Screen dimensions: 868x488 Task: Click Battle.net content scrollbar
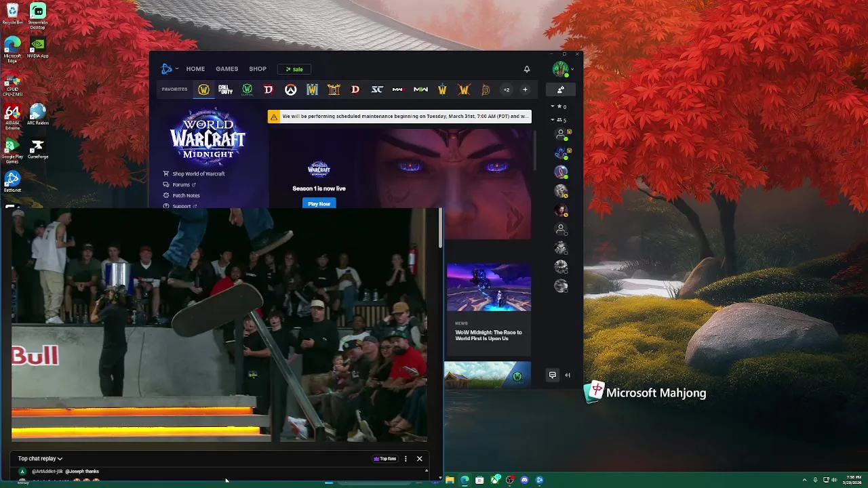535,149
